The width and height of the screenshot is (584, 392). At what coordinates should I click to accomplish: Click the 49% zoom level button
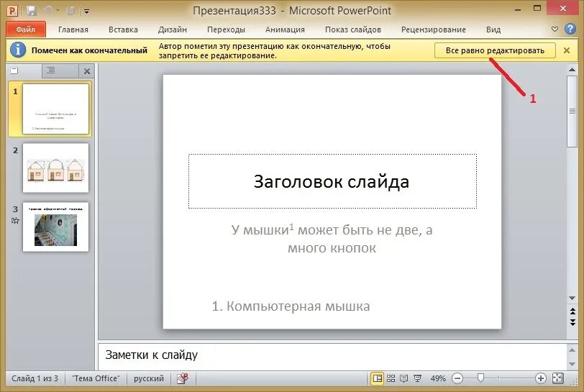pyautogui.click(x=437, y=378)
